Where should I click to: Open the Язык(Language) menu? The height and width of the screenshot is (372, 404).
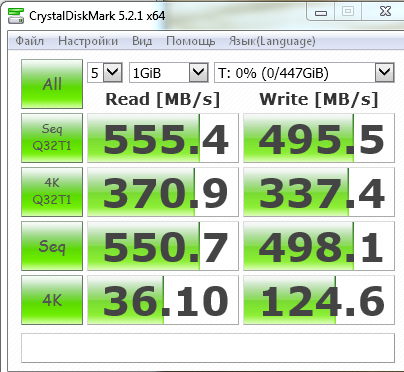tap(272, 41)
